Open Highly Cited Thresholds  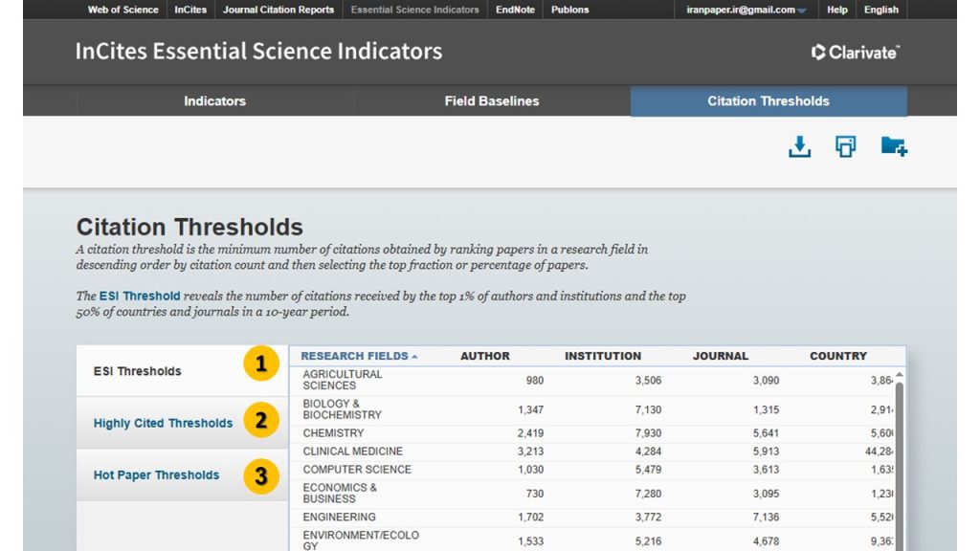click(182, 423)
